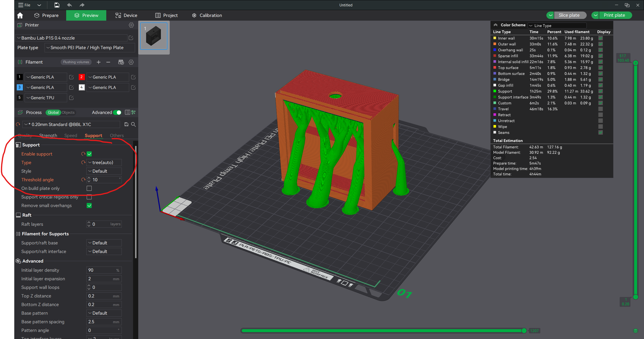
Task: Click the Save project icon
Action: tap(57, 5)
